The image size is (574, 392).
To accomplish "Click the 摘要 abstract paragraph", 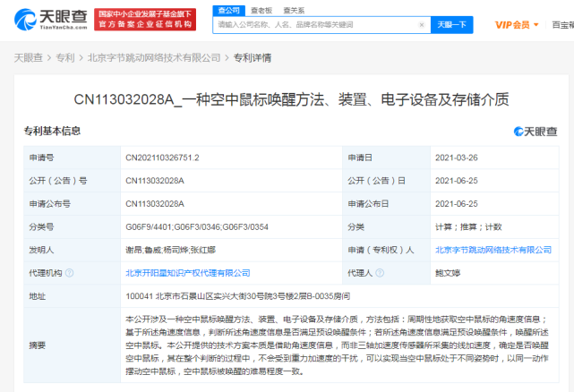I will pyautogui.click(x=337, y=345).
